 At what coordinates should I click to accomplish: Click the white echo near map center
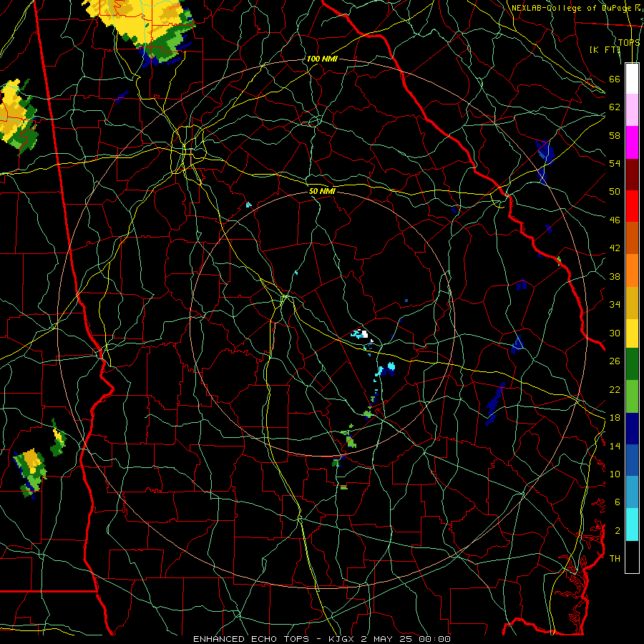364,334
